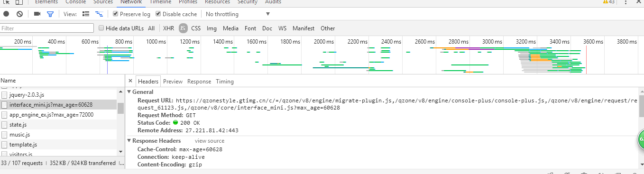Click the 1000 ms timeline marker
The image size is (644, 174).
pos(156,42)
